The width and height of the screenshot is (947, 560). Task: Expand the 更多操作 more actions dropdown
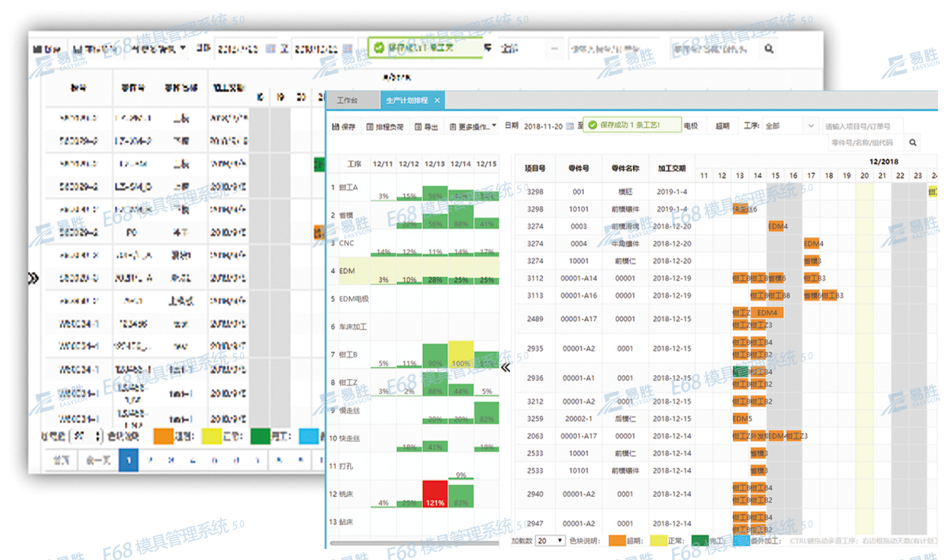tap(472, 127)
